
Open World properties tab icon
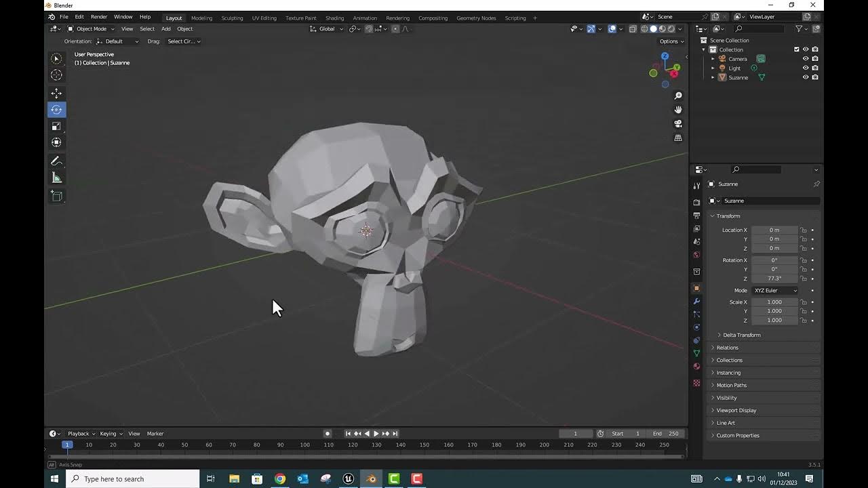(x=696, y=255)
